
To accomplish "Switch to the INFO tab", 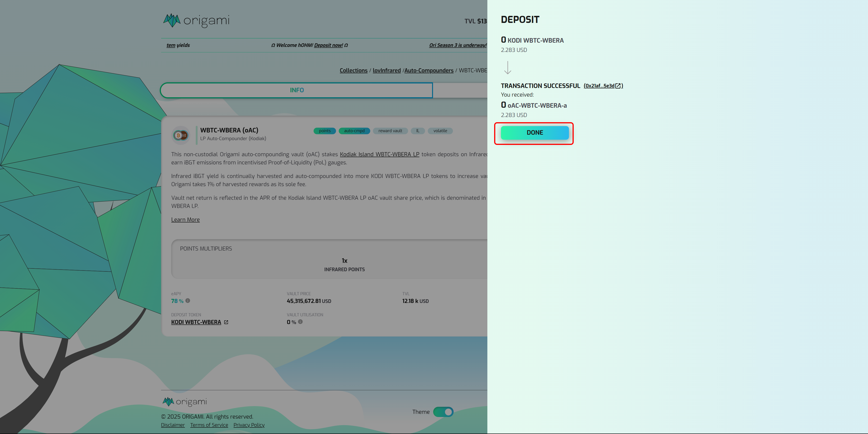I will 297,90.
